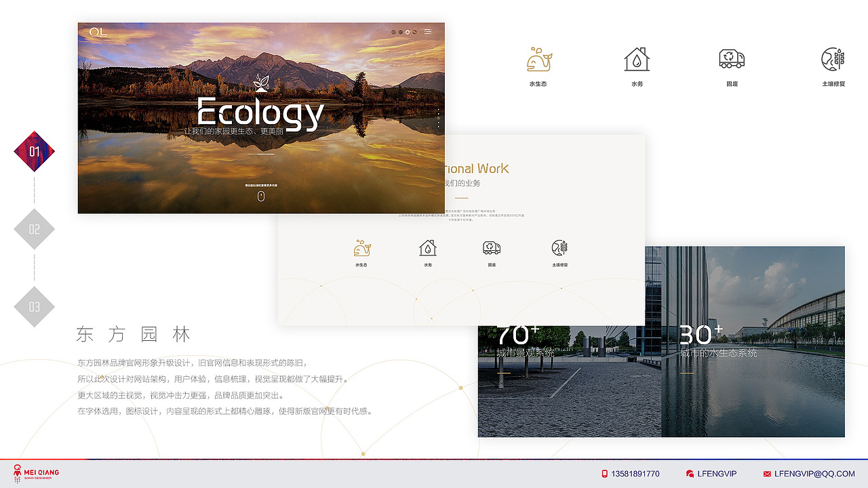Click the large house water-drop 水务 icon
The image size is (868, 488).
(637, 59)
